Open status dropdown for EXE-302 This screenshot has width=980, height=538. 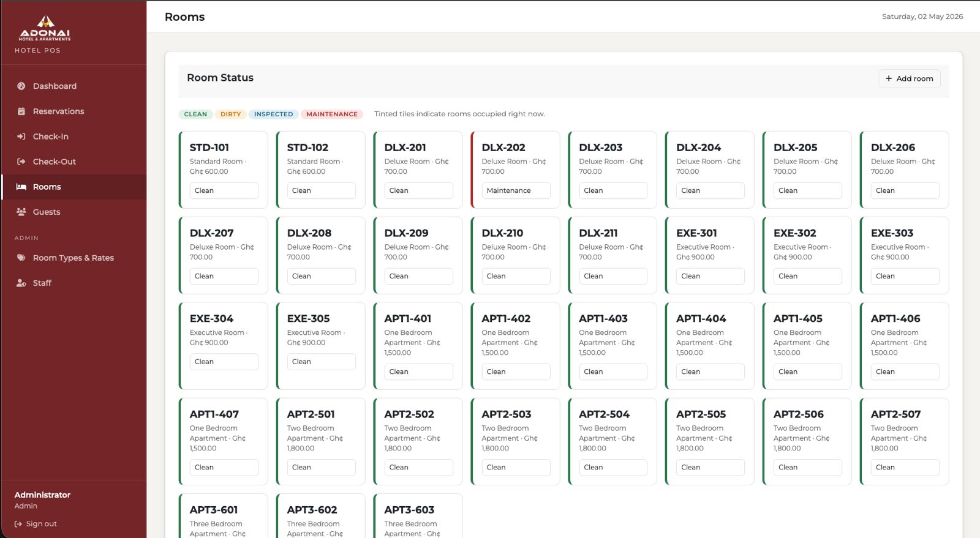[808, 276]
